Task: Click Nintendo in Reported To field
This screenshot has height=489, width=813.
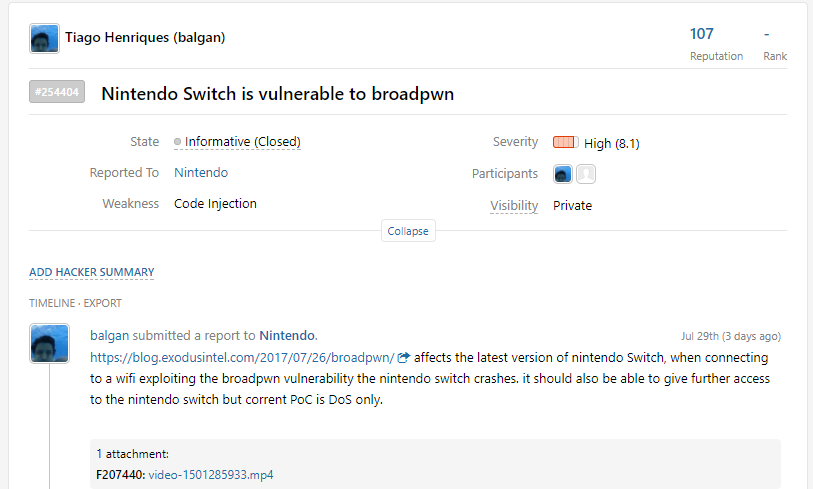Action: pos(201,173)
